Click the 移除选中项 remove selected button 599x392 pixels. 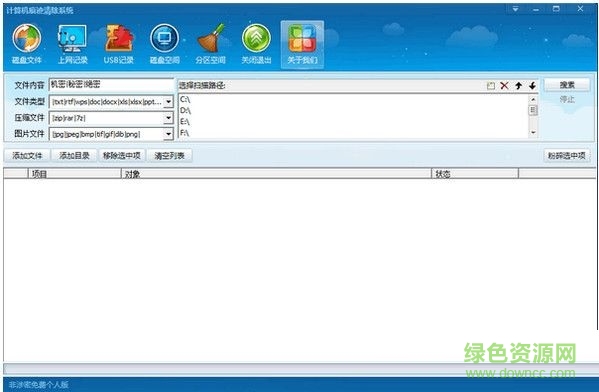pos(122,156)
